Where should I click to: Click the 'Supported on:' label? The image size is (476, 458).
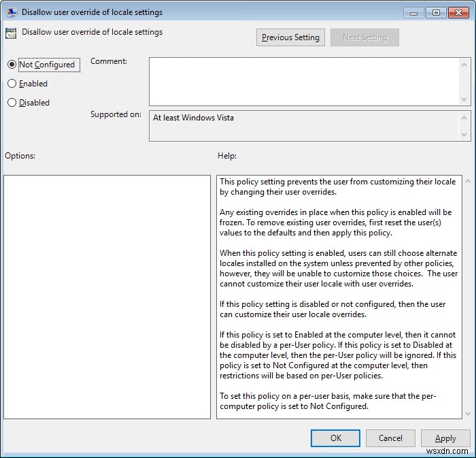[116, 114]
